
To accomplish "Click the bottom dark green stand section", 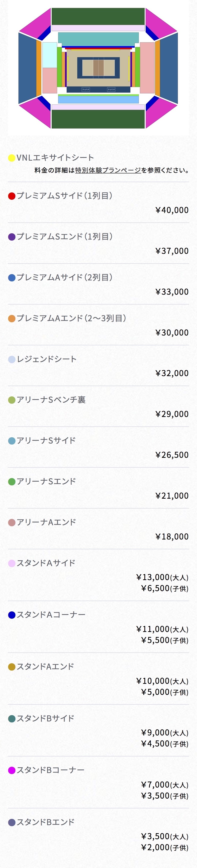I will [x=98, y=119].
